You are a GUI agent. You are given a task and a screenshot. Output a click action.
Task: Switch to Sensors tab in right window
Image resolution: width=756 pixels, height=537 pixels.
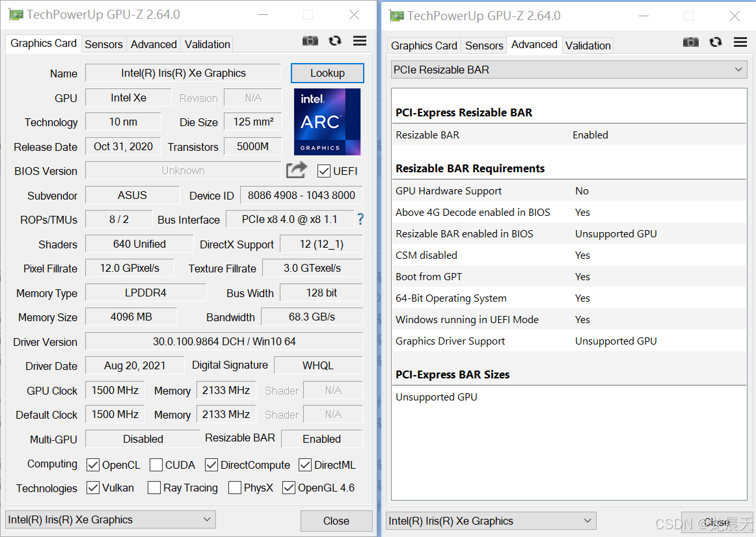[484, 46]
